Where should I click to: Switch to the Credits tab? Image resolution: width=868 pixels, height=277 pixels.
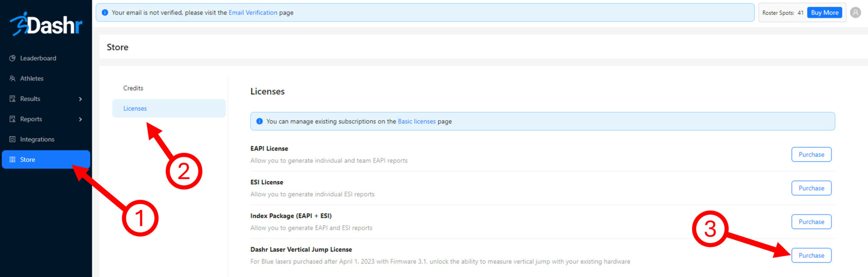tap(133, 88)
